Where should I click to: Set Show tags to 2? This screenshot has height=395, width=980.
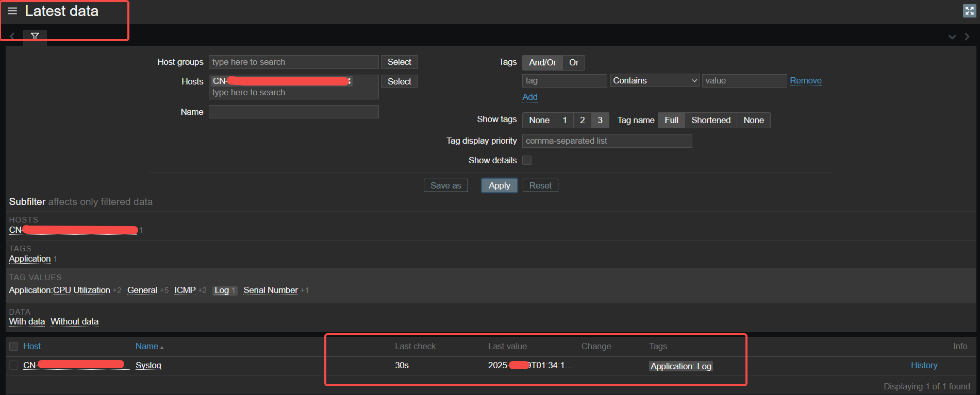click(x=583, y=120)
